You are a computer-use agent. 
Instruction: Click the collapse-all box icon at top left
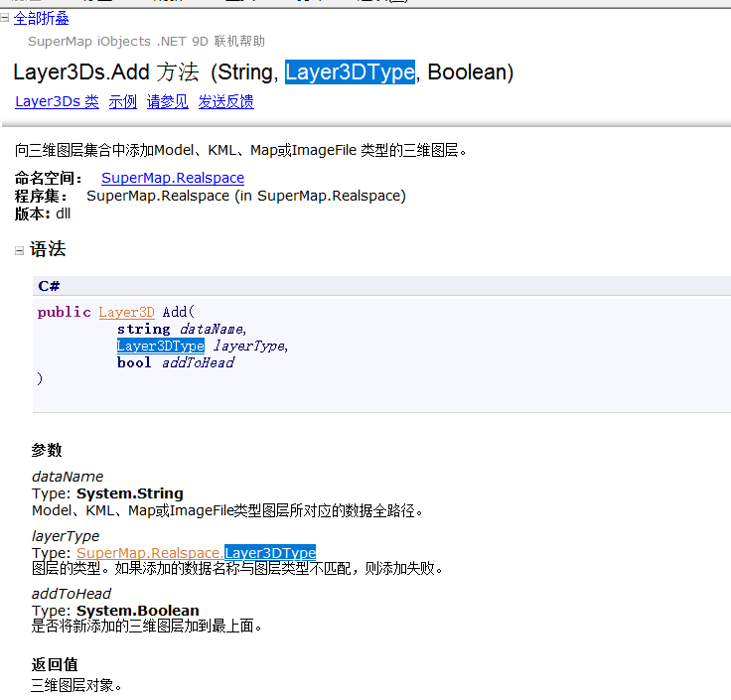click(x=5, y=17)
